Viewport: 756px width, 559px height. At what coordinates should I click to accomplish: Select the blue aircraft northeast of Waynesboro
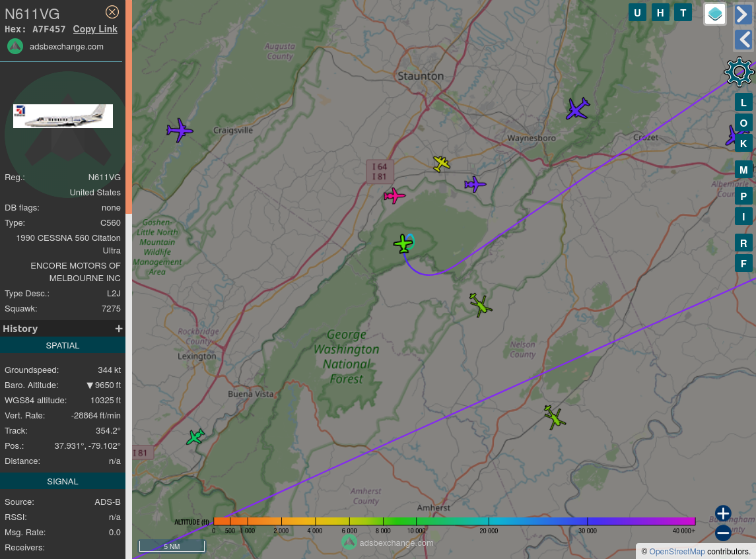coord(578,108)
